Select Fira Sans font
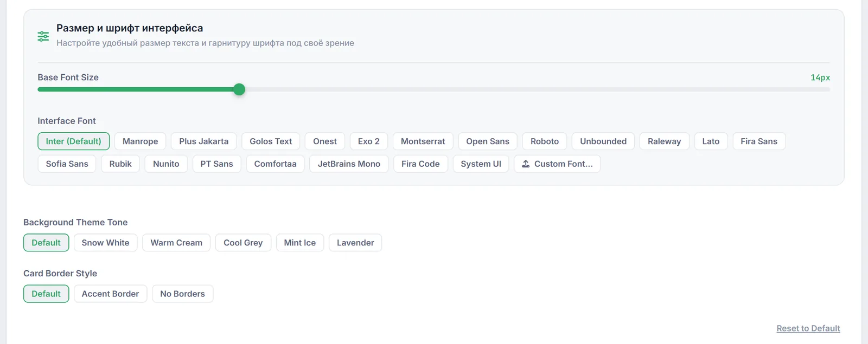Image resolution: width=868 pixels, height=344 pixels. (x=759, y=141)
